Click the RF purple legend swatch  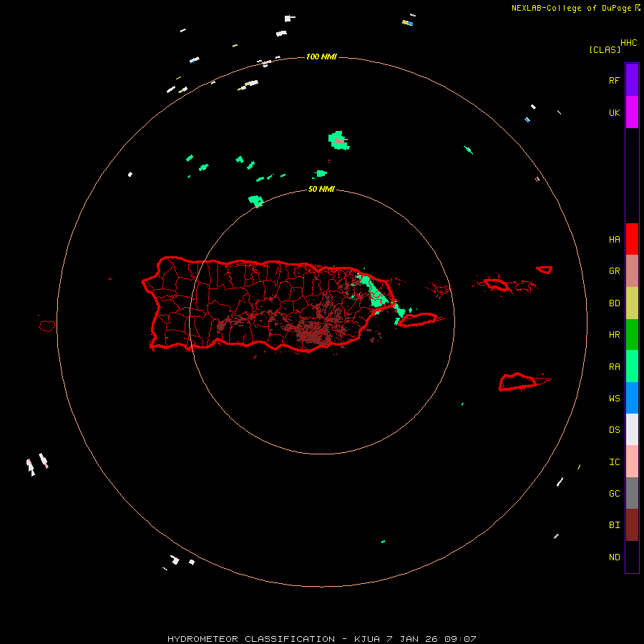click(x=632, y=79)
